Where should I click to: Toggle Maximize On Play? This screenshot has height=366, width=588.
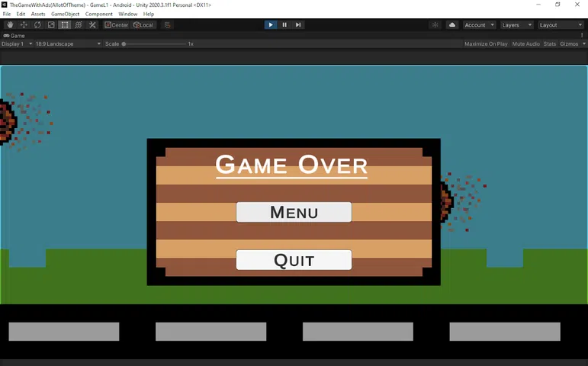486,44
